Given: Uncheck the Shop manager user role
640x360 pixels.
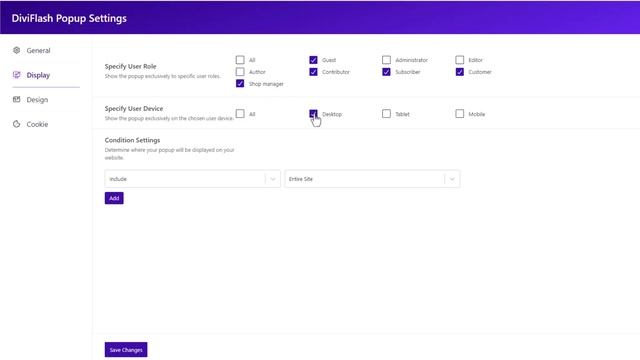Looking at the screenshot, I should [240, 84].
